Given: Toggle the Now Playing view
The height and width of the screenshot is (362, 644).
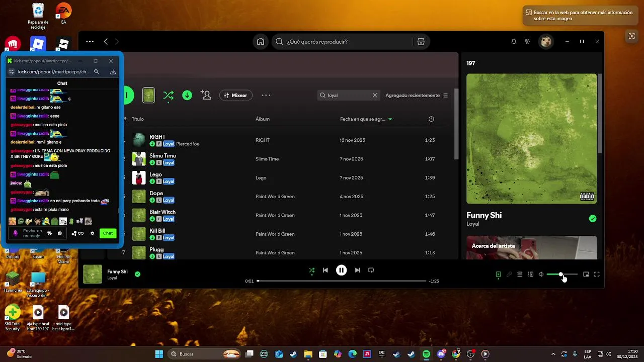Looking at the screenshot, I should pos(498,275).
